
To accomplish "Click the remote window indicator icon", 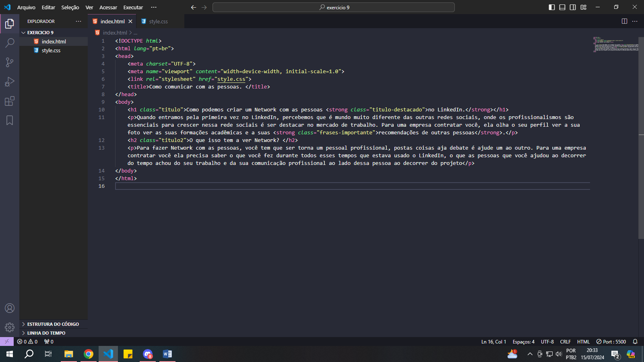I will (x=7, y=341).
